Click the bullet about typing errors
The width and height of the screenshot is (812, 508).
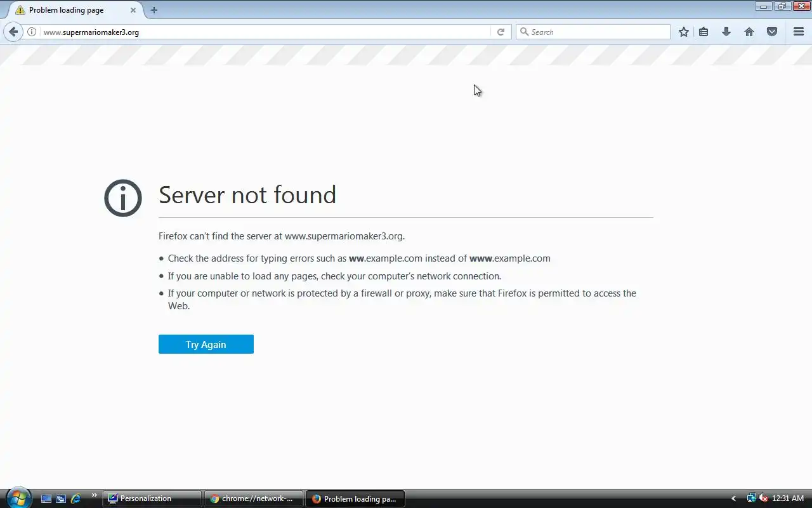click(359, 258)
